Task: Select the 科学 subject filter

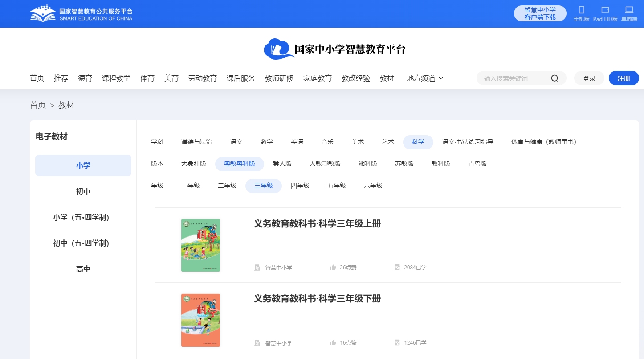Action: 418,142
